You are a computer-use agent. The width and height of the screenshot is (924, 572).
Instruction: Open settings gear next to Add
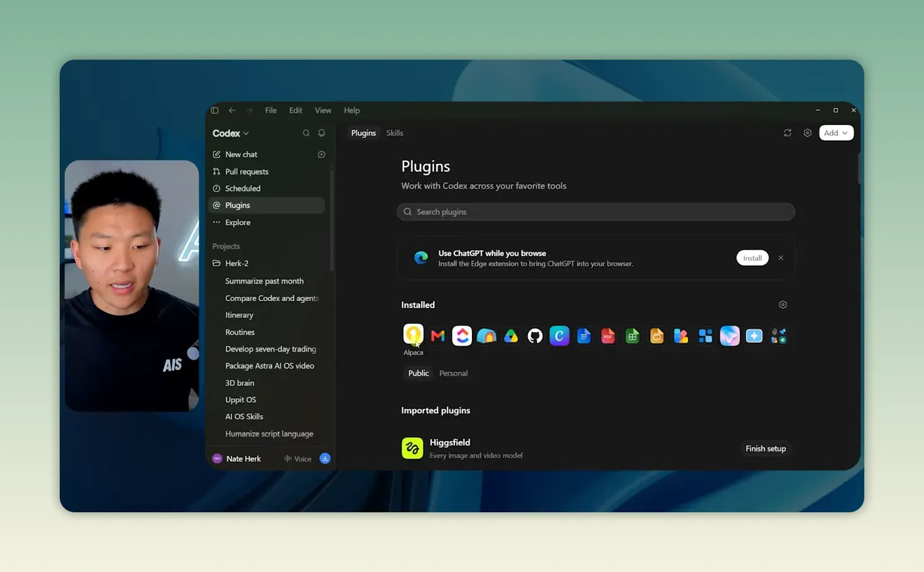808,133
